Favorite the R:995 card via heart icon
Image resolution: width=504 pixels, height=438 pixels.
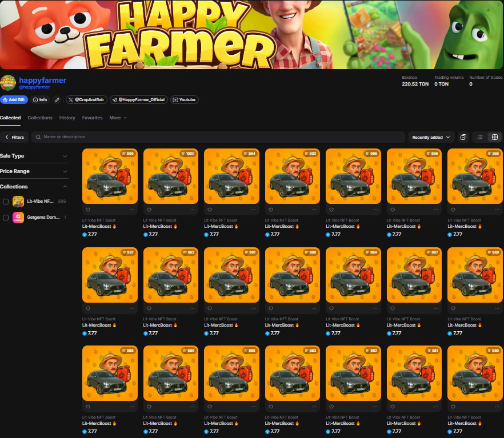click(453, 210)
